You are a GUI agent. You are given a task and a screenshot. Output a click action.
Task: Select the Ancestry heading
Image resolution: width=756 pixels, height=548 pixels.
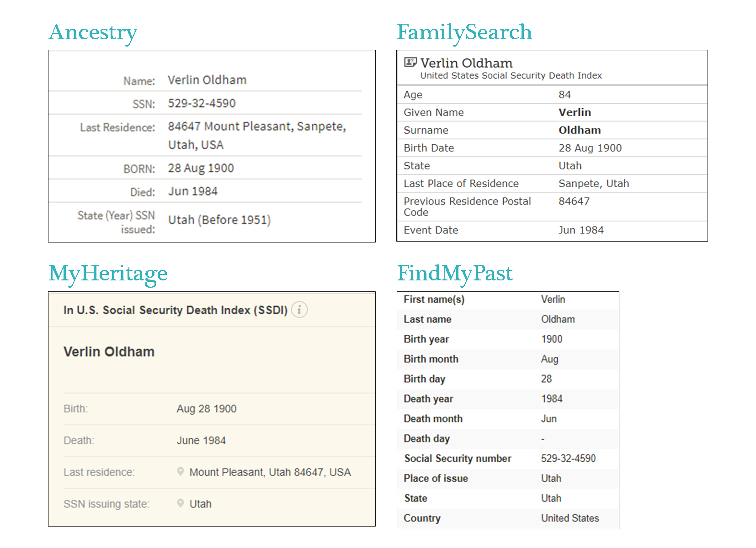(93, 33)
